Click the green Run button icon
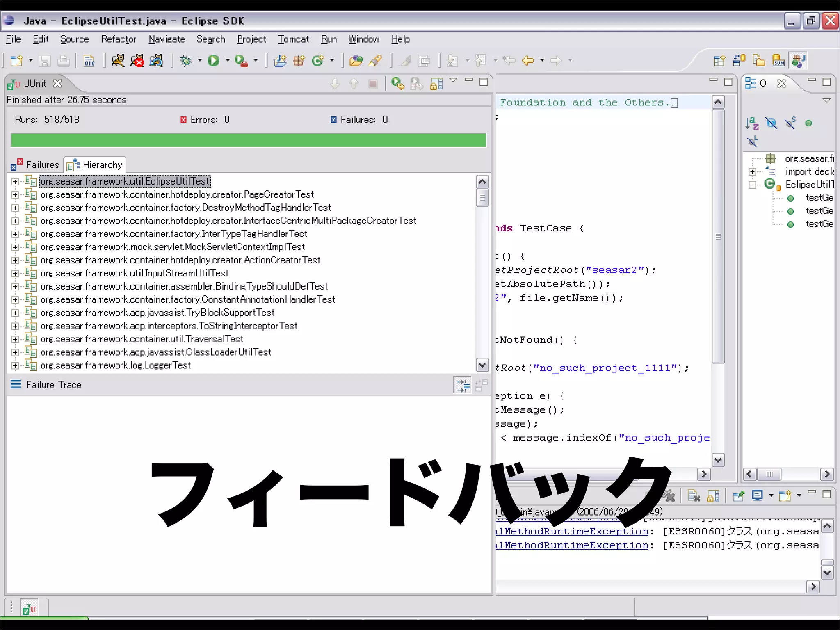The image size is (840, 630). click(213, 61)
